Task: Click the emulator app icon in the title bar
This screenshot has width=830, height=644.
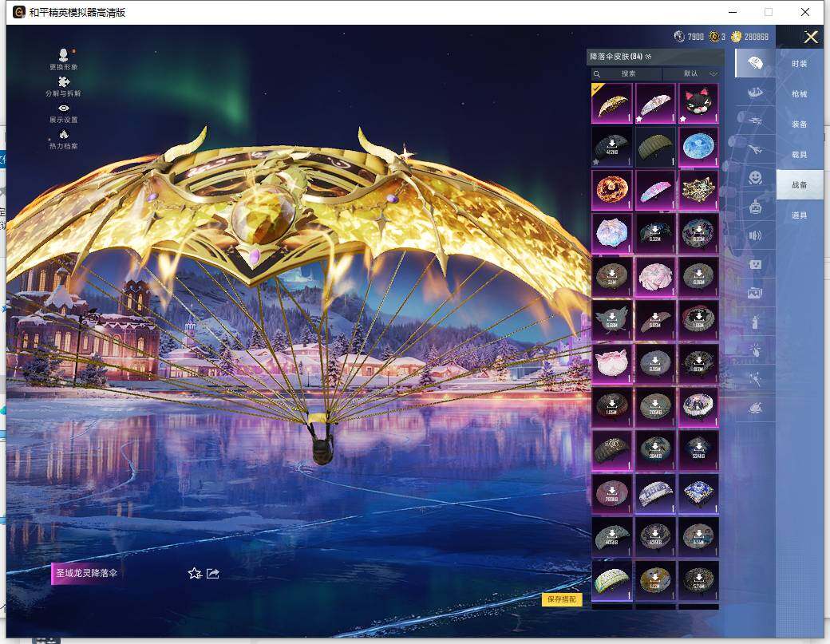Action: tap(18, 12)
